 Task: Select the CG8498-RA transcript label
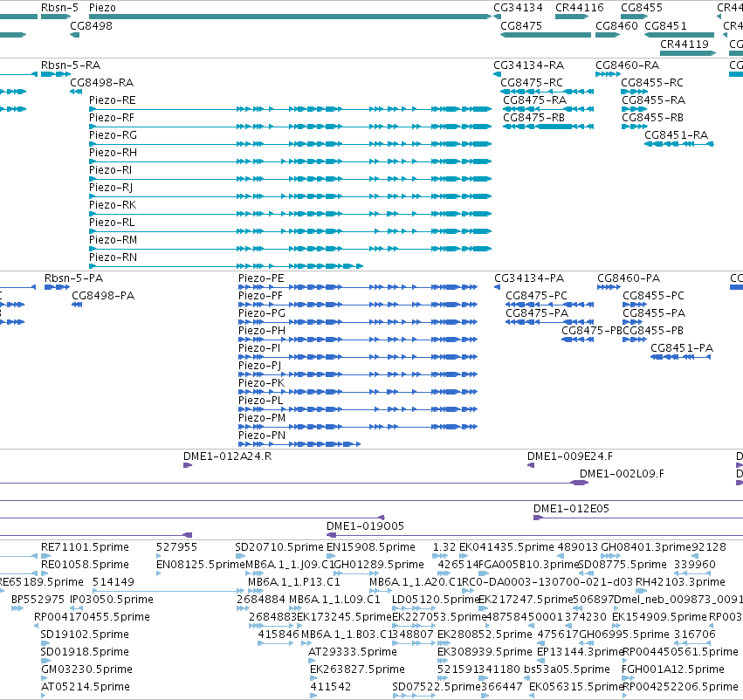pyautogui.click(x=102, y=83)
